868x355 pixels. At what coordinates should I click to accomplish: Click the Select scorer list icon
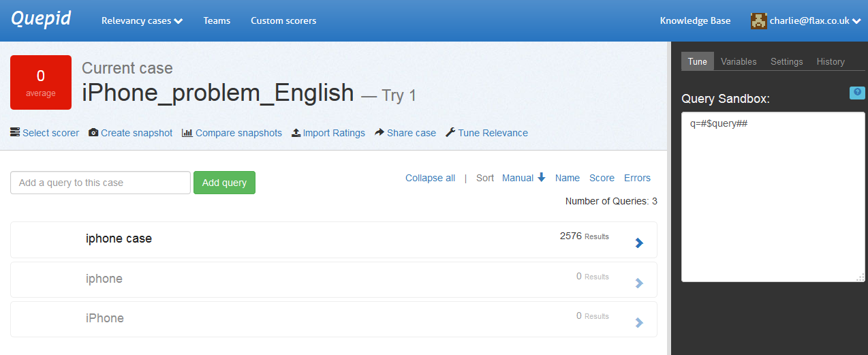pyautogui.click(x=15, y=133)
